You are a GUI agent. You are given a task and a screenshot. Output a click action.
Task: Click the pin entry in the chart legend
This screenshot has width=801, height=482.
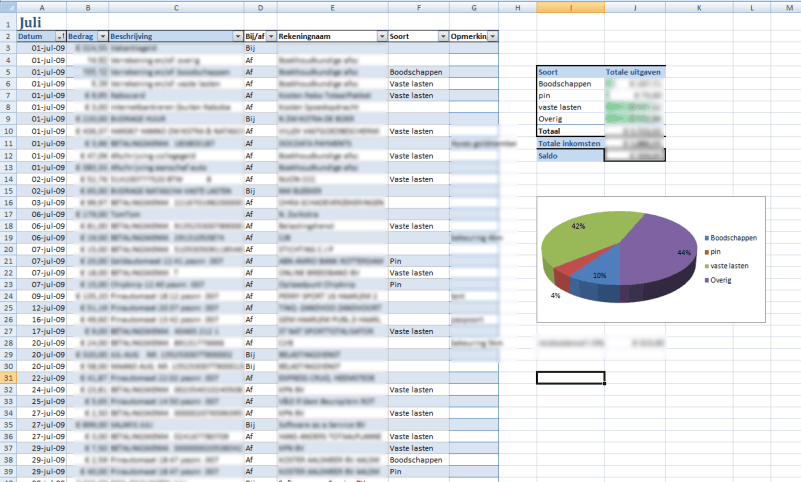tap(713, 252)
